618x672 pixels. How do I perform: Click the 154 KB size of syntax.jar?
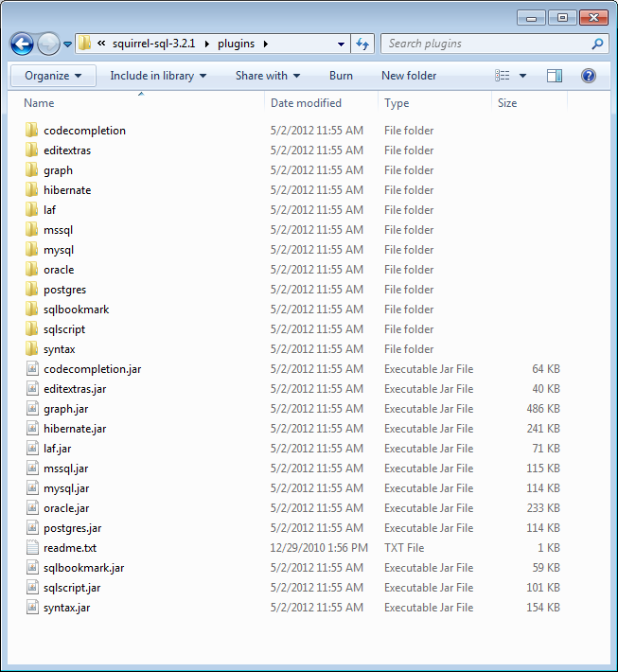(543, 608)
